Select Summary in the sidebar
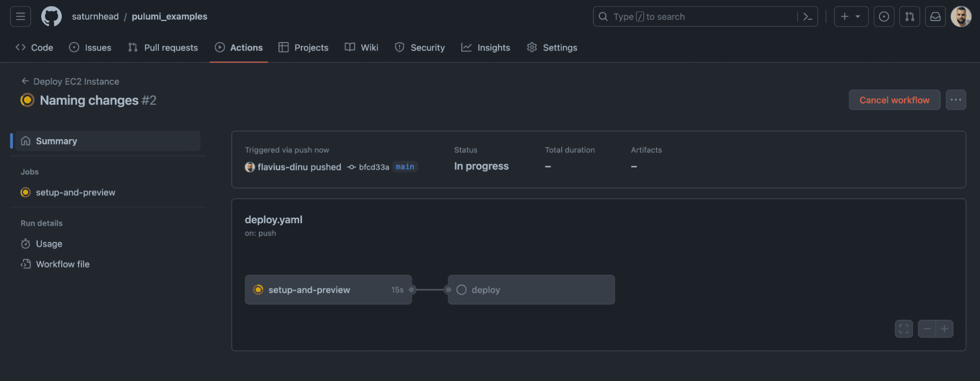Image resolution: width=980 pixels, height=381 pixels. click(108, 141)
